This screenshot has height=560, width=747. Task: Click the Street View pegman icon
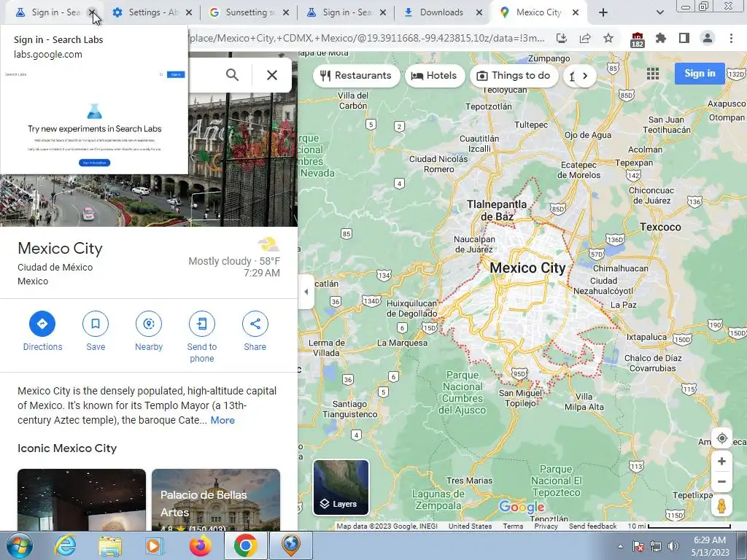tap(721, 506)
